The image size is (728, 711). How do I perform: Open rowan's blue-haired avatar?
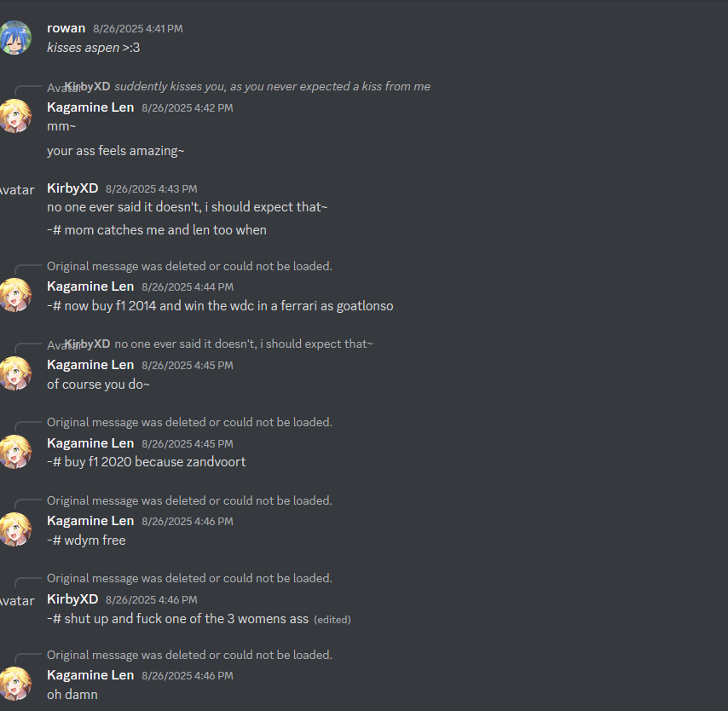pyautogui.click(x=15, y=38)
